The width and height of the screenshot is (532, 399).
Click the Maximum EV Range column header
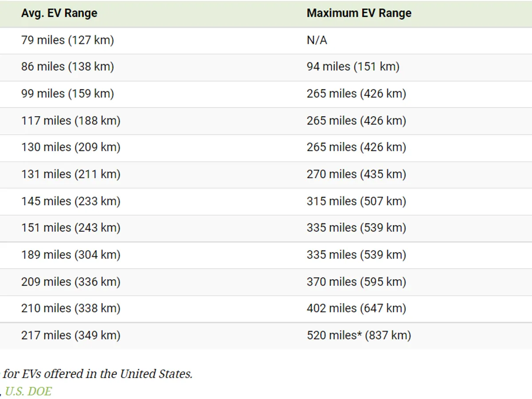pos(359,13)
